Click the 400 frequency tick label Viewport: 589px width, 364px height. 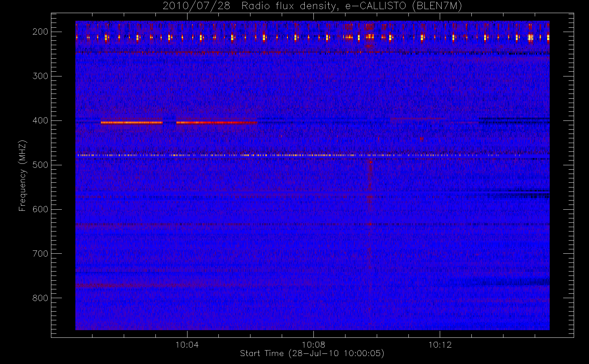(x=40, y=120)
